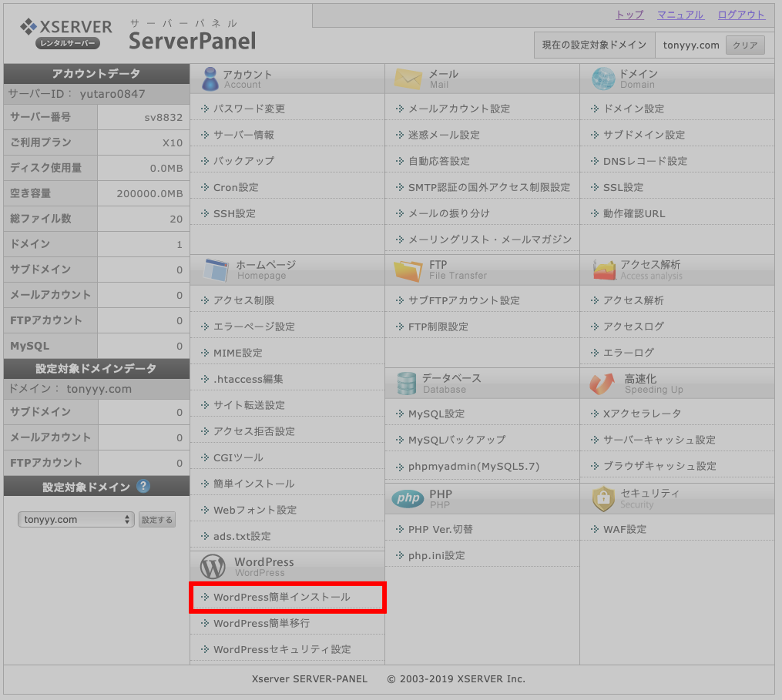The image size is (782, 700).
Task: Open FTP制限設定
Action: pos(438,327)
